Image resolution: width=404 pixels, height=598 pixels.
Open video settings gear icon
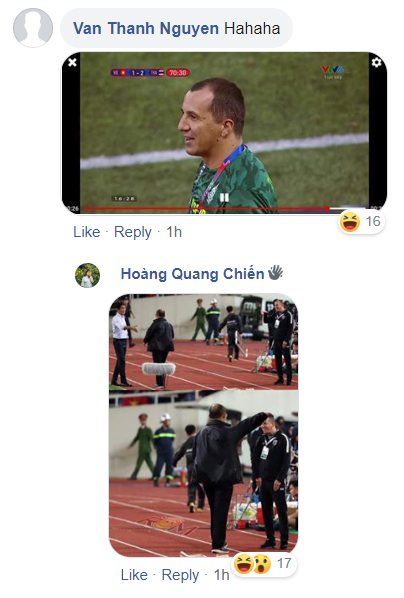pyautogui.click(x=376, y=62)
